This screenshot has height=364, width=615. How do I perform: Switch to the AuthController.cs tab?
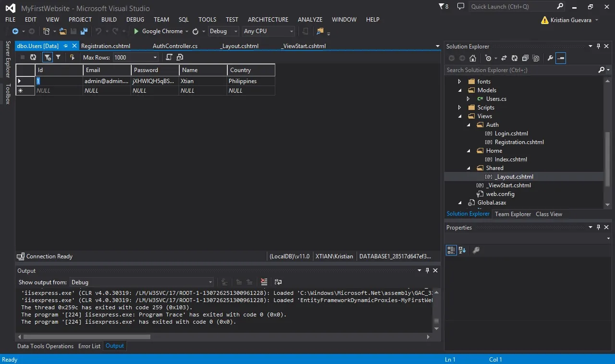coord(175,46)
